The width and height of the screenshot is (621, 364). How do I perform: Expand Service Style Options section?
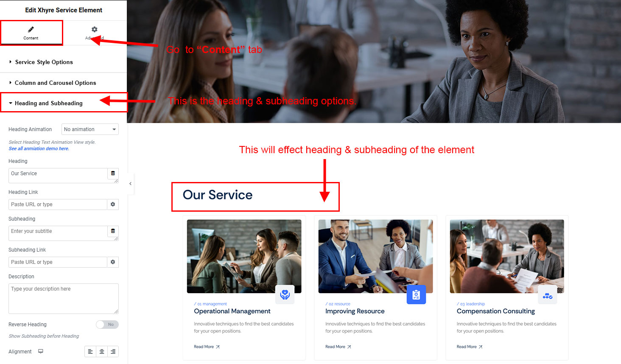(x=64, y=62)
